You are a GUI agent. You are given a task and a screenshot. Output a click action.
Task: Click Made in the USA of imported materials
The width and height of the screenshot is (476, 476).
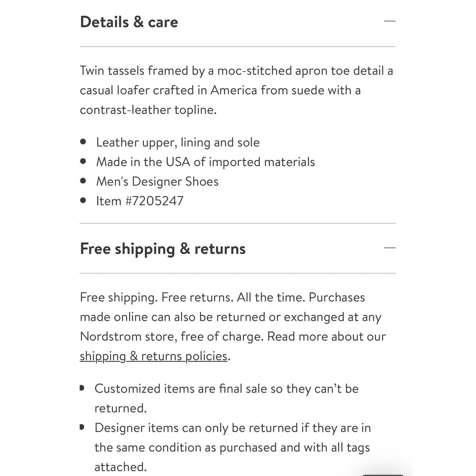point(205,162)
